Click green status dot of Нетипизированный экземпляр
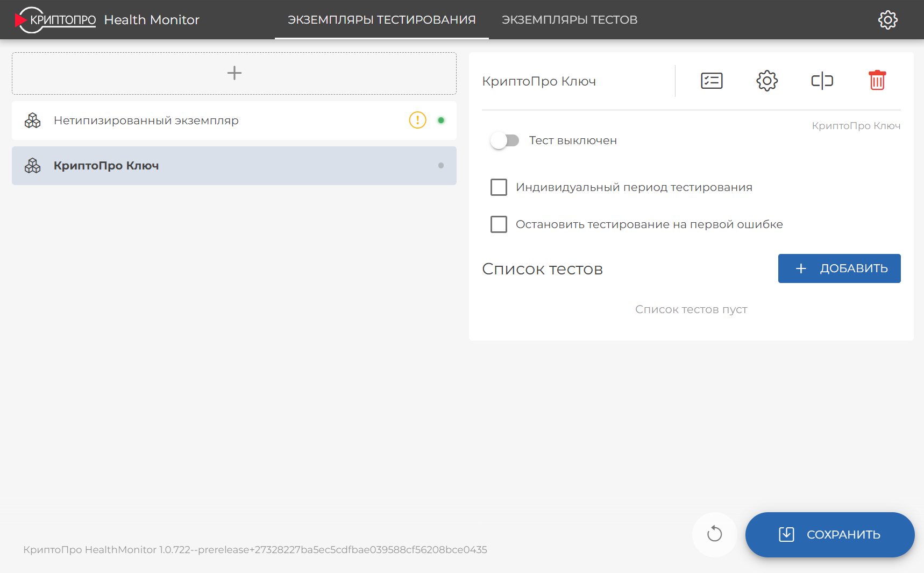 click(x=441, y=121)
